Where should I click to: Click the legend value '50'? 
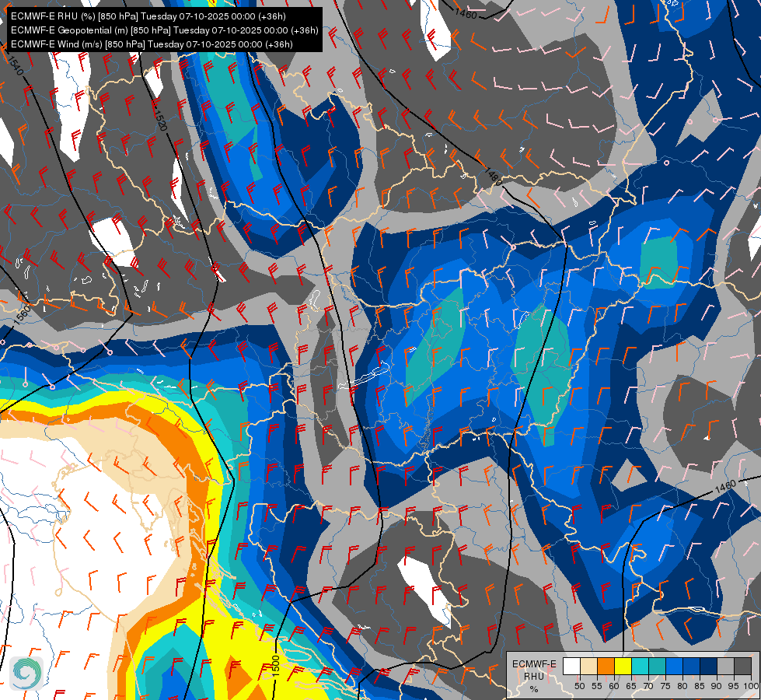coord(579,687)
